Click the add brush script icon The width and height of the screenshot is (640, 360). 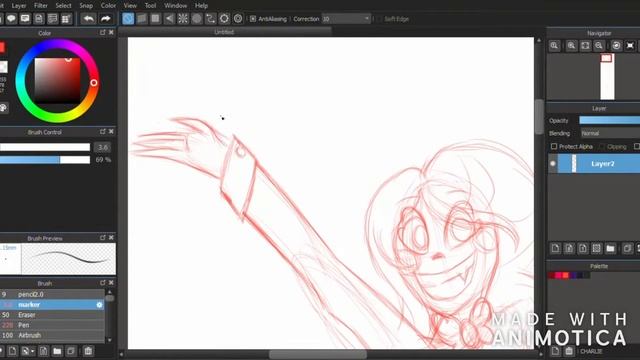click(x=25, y=351)
